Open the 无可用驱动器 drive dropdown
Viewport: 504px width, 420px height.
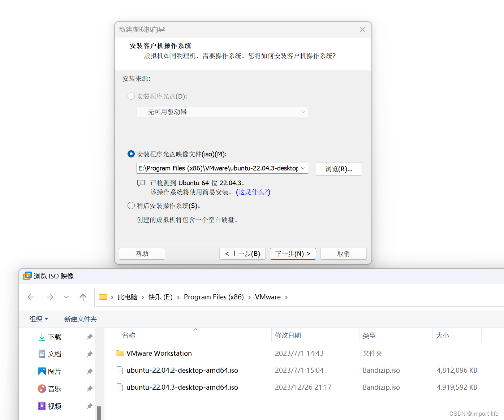coord(222,112)
